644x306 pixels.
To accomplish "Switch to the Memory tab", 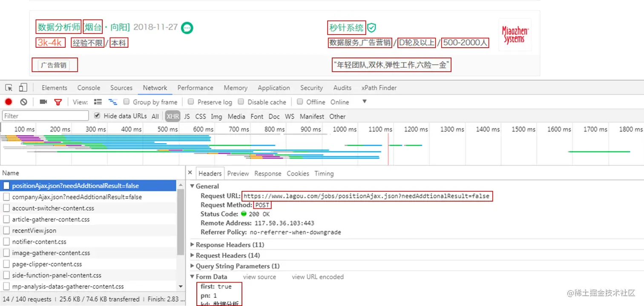I will click(236, 88).
